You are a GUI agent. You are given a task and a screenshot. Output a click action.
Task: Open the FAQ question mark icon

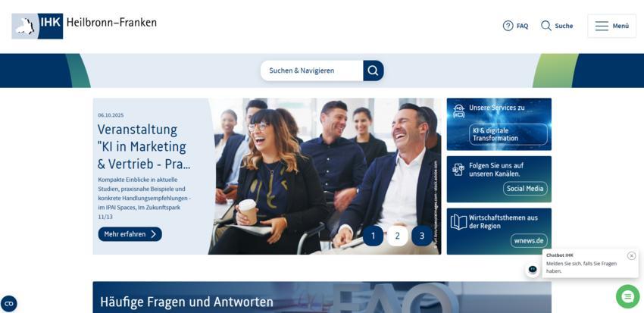[508, 26]
